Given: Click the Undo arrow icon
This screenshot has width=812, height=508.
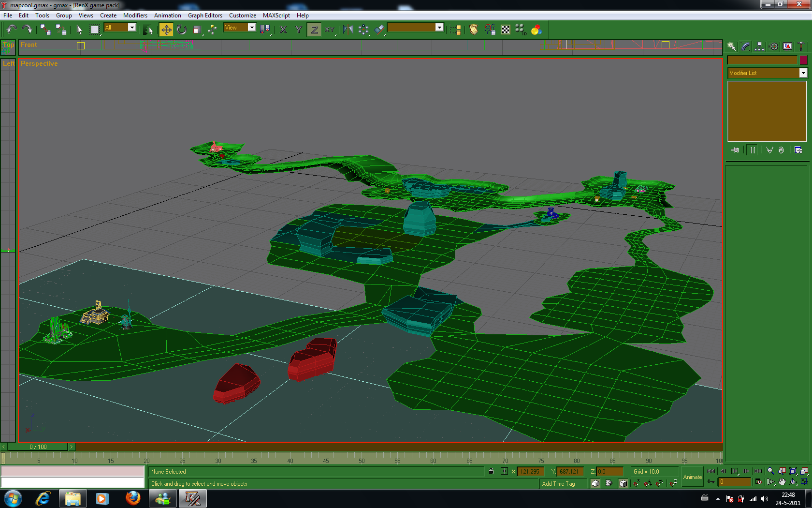Looking at the screenshot, I should pyautogui.click(x=12, y=30).
